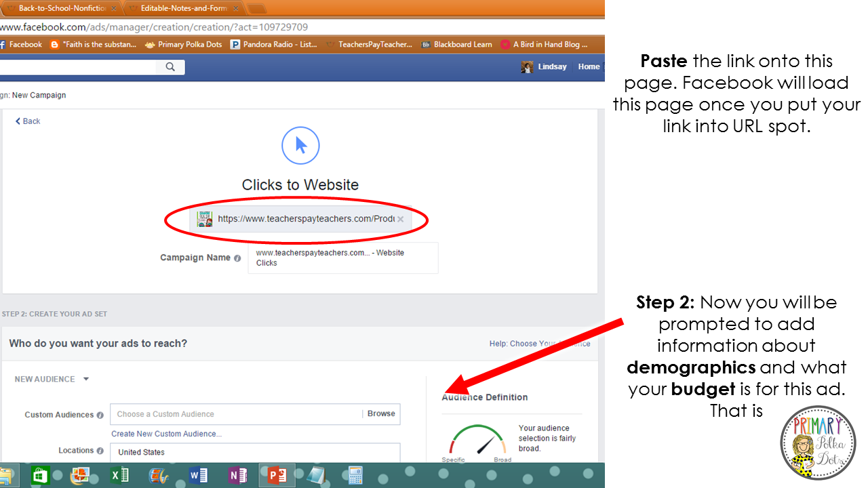Edit the Campaign Name field
This screenshot has width=868, height=488.
343,258
